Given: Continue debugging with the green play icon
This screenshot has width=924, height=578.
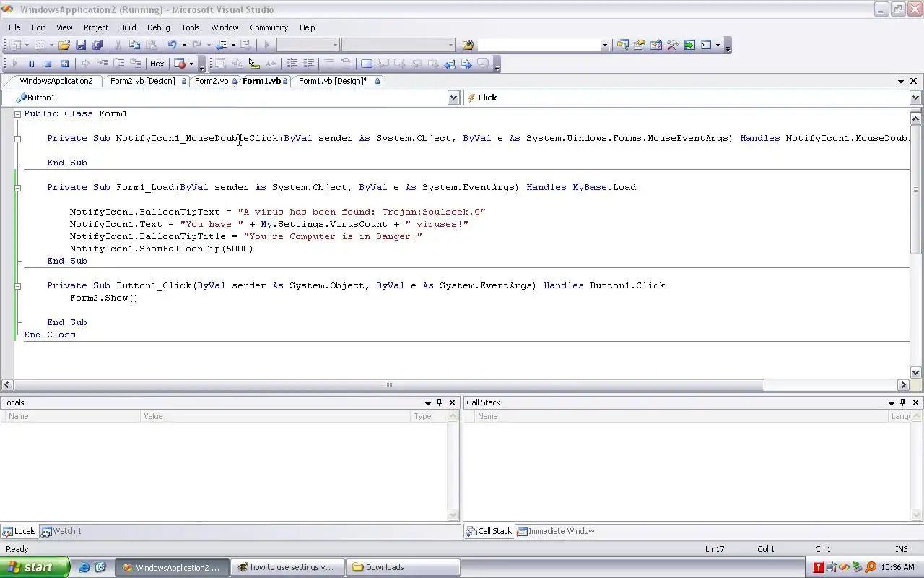Looking at the screenshot, I should pos(14,64).
